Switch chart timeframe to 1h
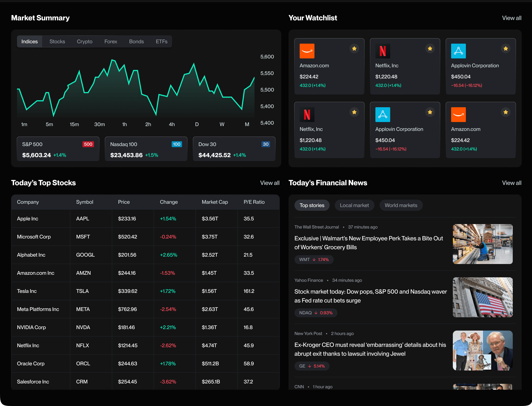This screenshot has width=532, height=406. click(x=124, y=124)
